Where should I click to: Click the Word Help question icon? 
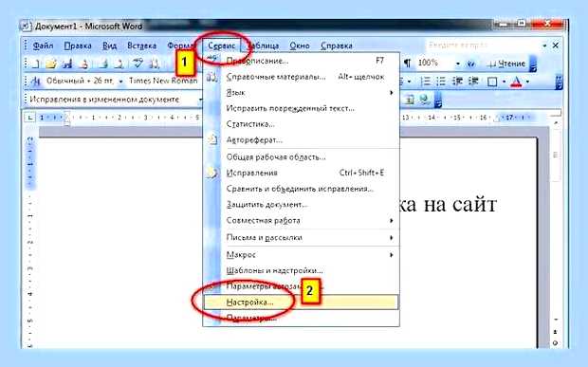coord(471,64)
